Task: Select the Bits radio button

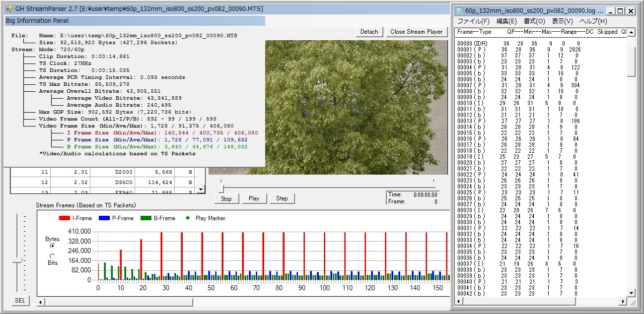Action: 52,256
